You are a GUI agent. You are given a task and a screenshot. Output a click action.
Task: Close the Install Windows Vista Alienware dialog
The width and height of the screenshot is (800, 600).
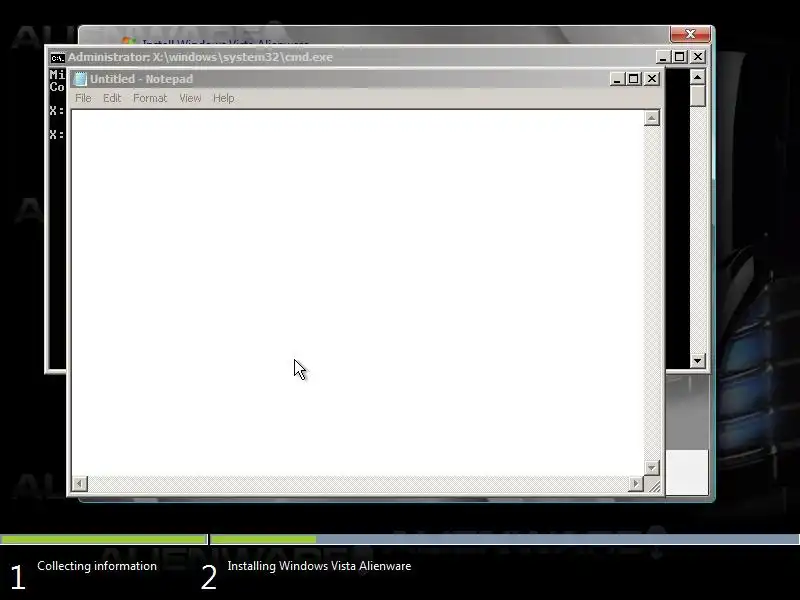(690, 34)
